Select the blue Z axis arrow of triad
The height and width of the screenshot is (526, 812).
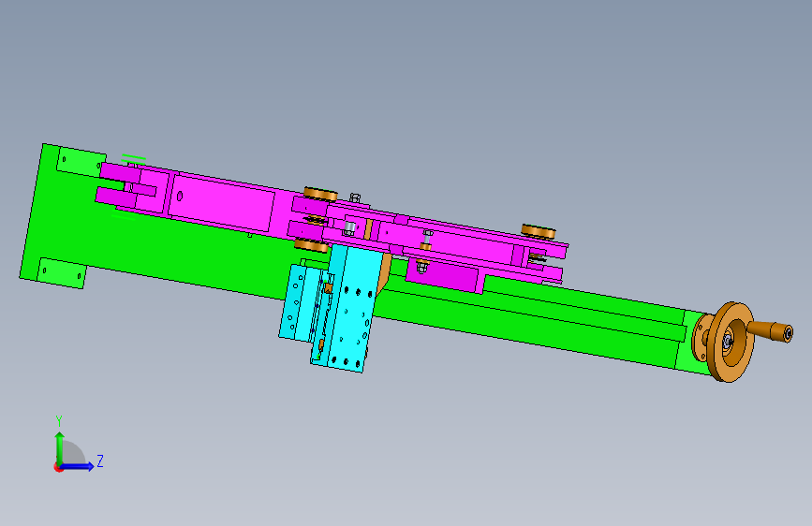point(78,466)
